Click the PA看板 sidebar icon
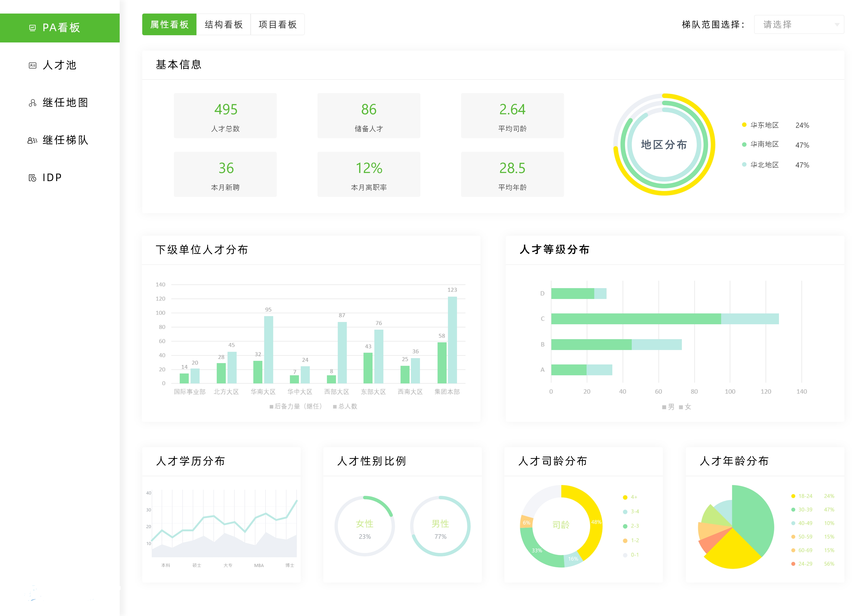Viewport: 867px width, 616px height. pyautogui.click(x=33, y=28)
